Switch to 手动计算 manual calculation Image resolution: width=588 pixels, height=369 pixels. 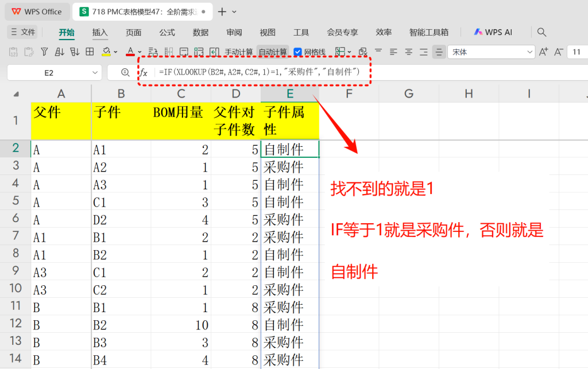click(238, 52)
